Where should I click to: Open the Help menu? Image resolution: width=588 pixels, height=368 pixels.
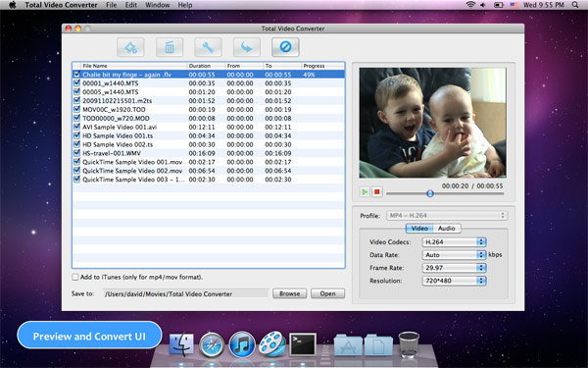point(185,5)
